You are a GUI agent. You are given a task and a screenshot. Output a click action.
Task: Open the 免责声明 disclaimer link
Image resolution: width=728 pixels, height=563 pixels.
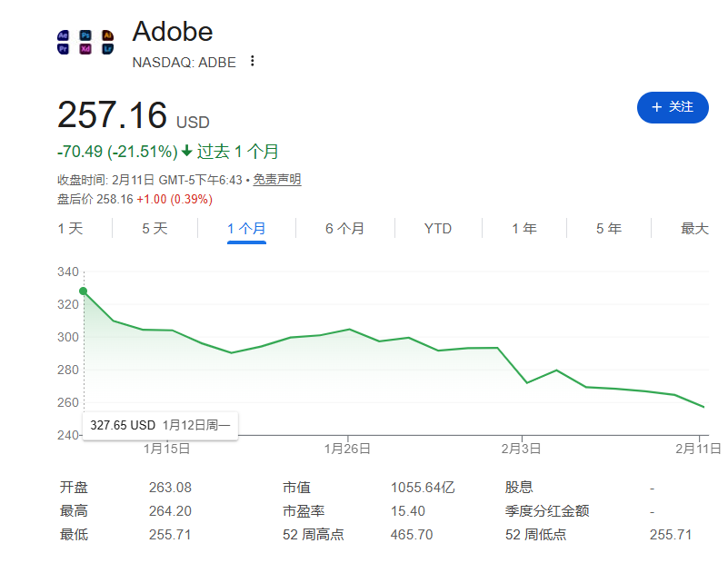point(276,180)
